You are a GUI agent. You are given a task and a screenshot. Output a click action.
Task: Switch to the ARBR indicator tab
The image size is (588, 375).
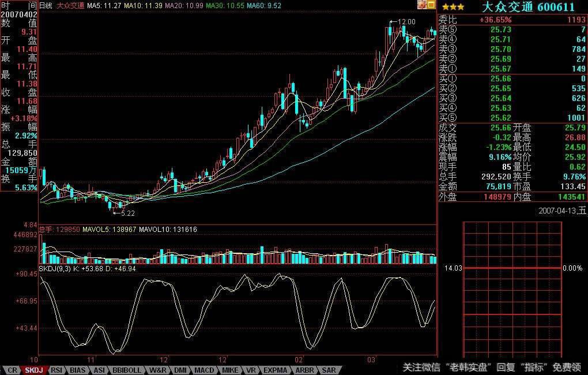point(305,370)
